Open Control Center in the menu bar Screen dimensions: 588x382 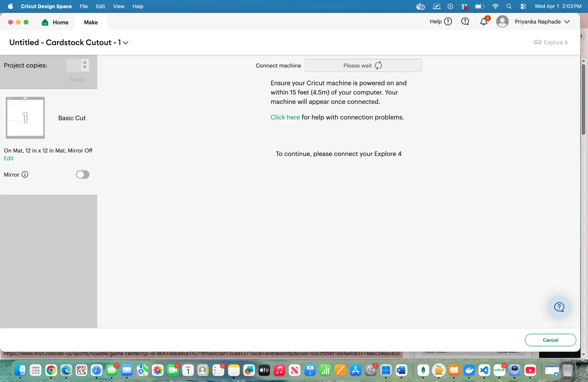click(x=523, y=6)
